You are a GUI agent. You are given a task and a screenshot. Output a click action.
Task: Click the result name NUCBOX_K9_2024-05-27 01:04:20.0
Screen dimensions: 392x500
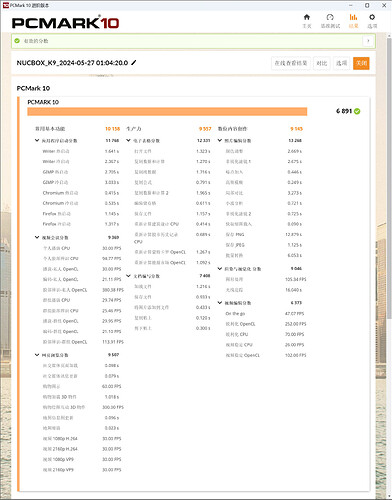(72, 63)
